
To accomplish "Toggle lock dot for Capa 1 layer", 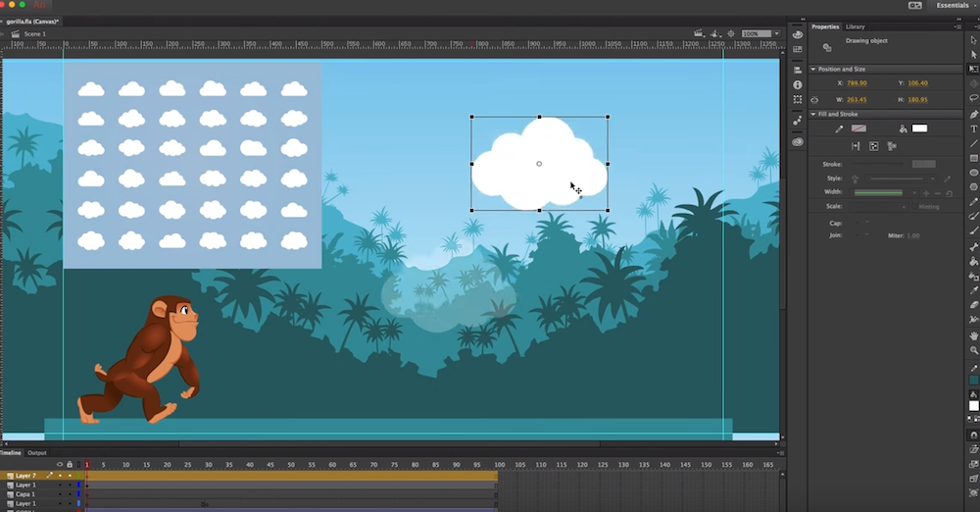I will pyautogui.click(x=69, y=494).
